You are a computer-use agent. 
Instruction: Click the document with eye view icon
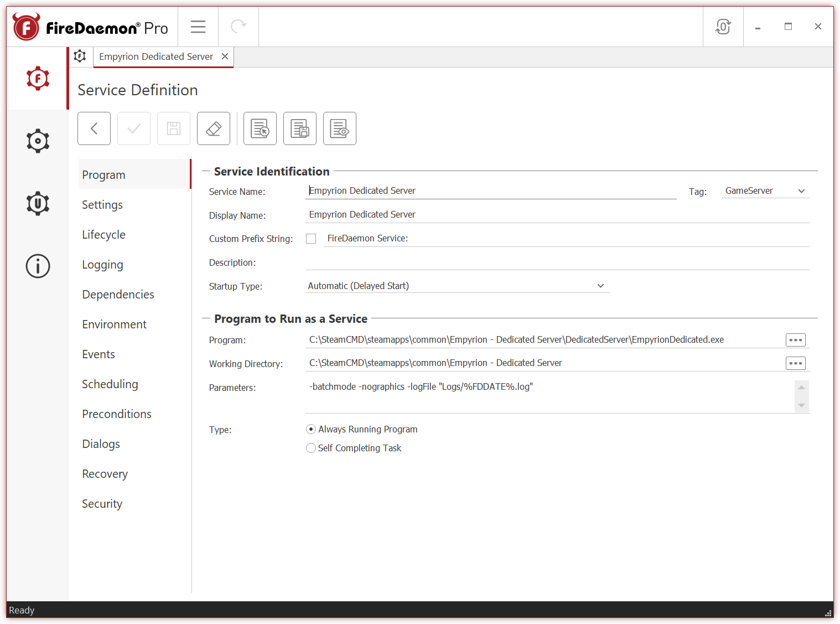340,128
